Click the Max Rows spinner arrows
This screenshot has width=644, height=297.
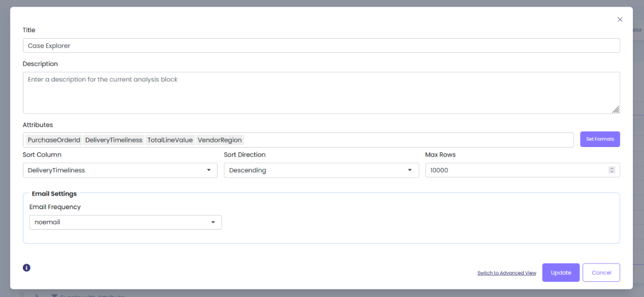pos(612,170)
